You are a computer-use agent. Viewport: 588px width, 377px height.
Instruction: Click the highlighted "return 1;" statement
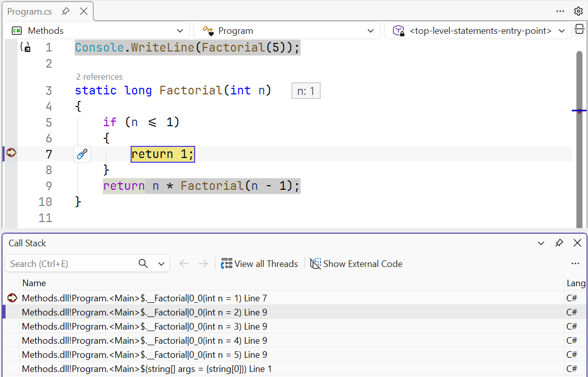pos(163,154)
